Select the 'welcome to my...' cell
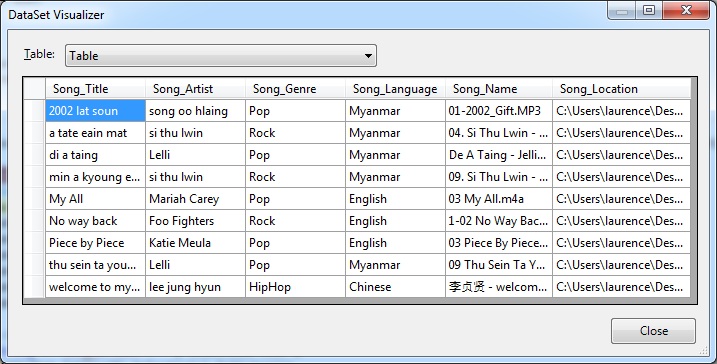717x364 pixels. point(95,287)
